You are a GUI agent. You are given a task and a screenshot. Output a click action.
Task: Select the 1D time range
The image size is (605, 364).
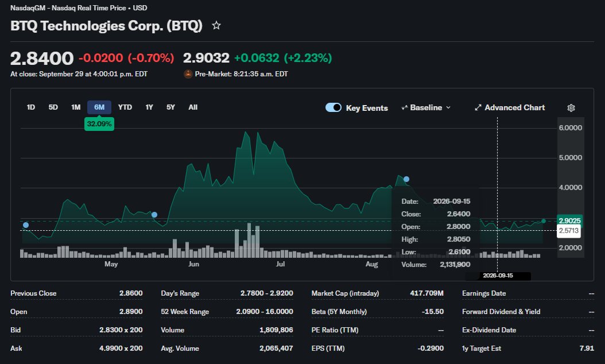click(x=31, y=107)
